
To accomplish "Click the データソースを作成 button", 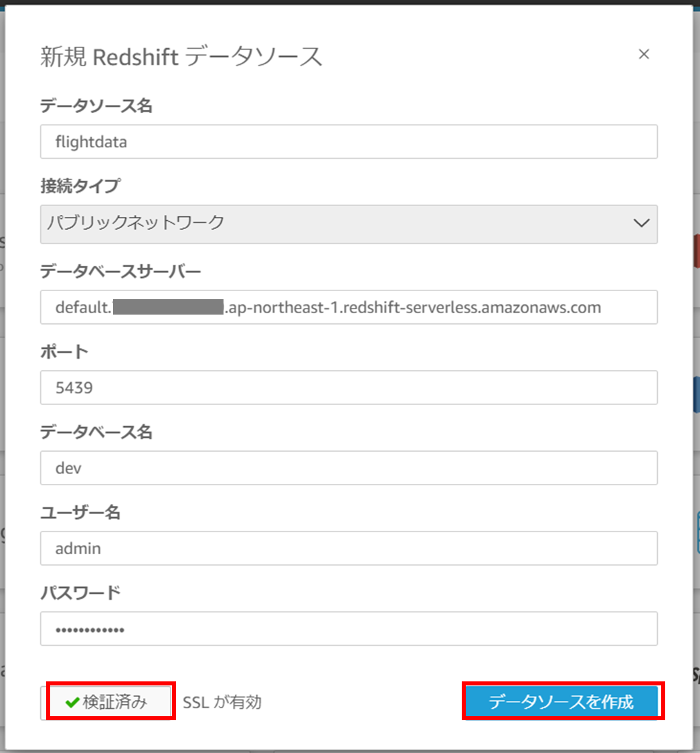I will [x=561, y=702].
